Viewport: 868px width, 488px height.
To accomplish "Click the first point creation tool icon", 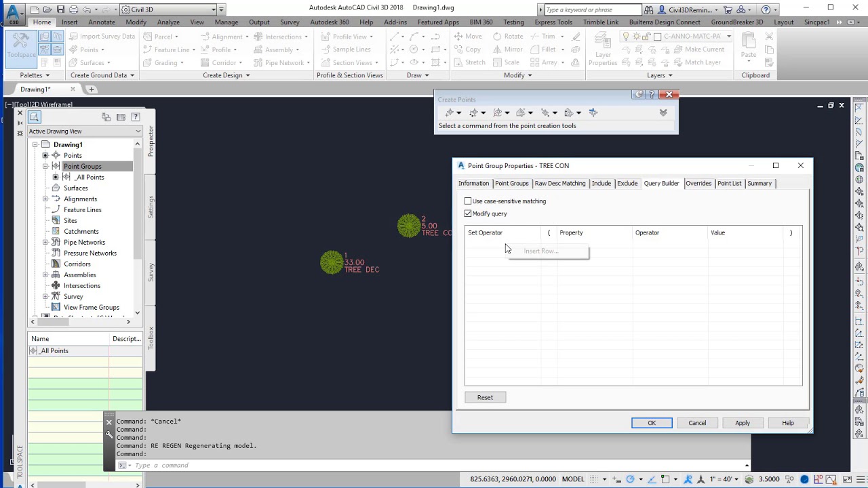I will (x=449, y=113).
